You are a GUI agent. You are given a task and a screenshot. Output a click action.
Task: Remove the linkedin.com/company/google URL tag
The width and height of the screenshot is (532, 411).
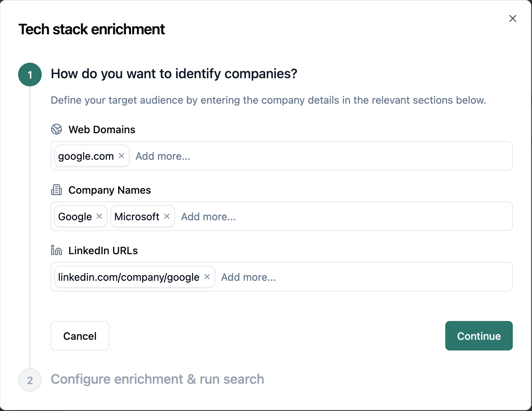tap(207, 277)
